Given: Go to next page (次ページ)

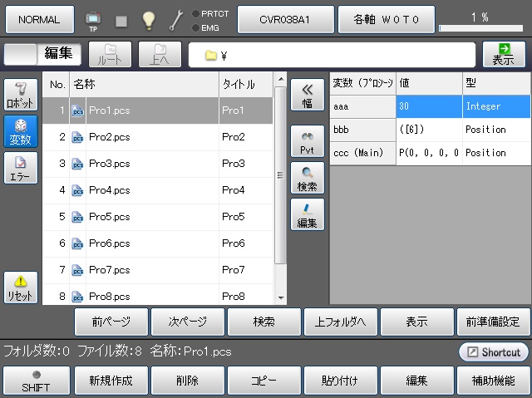Looking at the screenshot, I should pyautogui.click(x=188, y=321).
